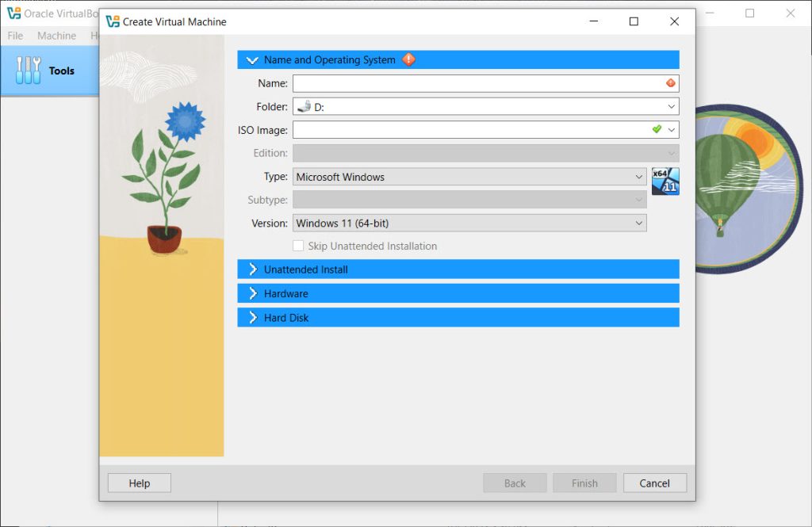Click the drive icon in the Folder field
812x527 pixels.
click(x=304, y=106)
